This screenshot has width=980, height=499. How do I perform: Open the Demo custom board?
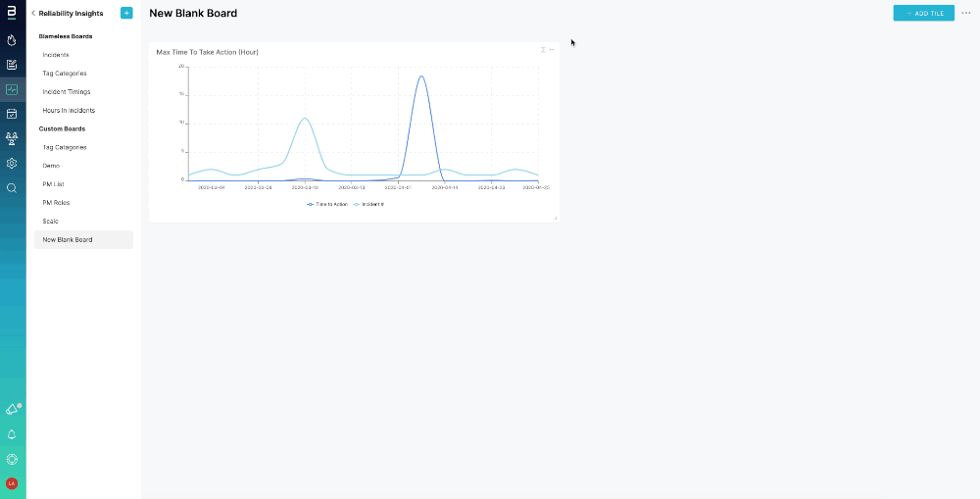pyautogui.click(x=51, y=166)
